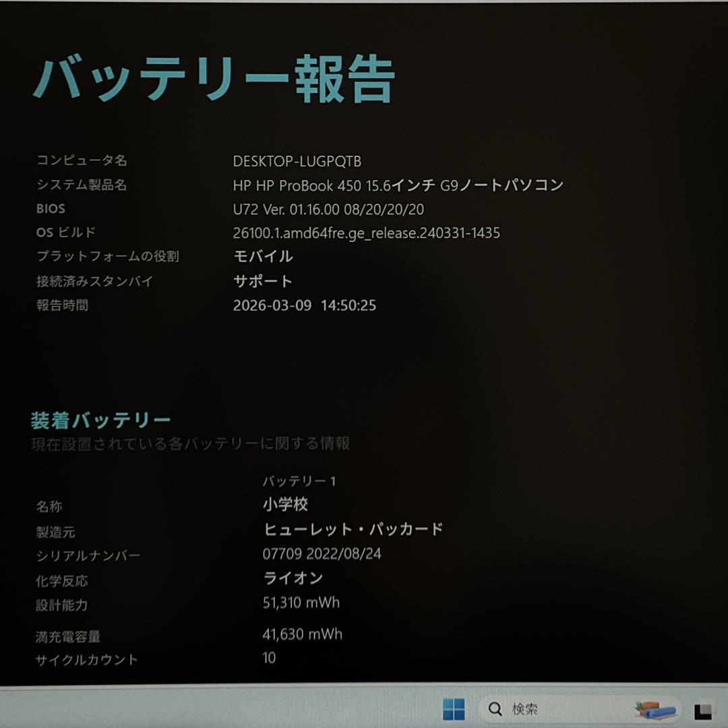The height and width of the screenshot is (728, 728).
Task: Select the 化学反応 label
Action: click(62, 581)
